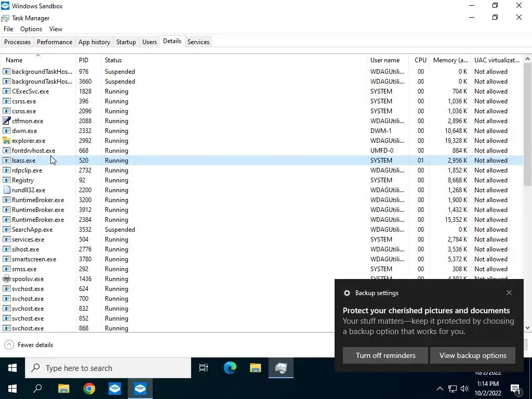The height and width of the screenshot is (399, 532).
Task: Sort by the Status column header
Action: pos(234,60)
